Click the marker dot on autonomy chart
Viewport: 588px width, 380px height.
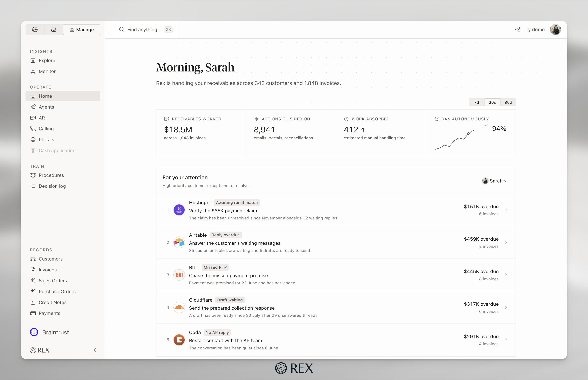click(468, 134)
